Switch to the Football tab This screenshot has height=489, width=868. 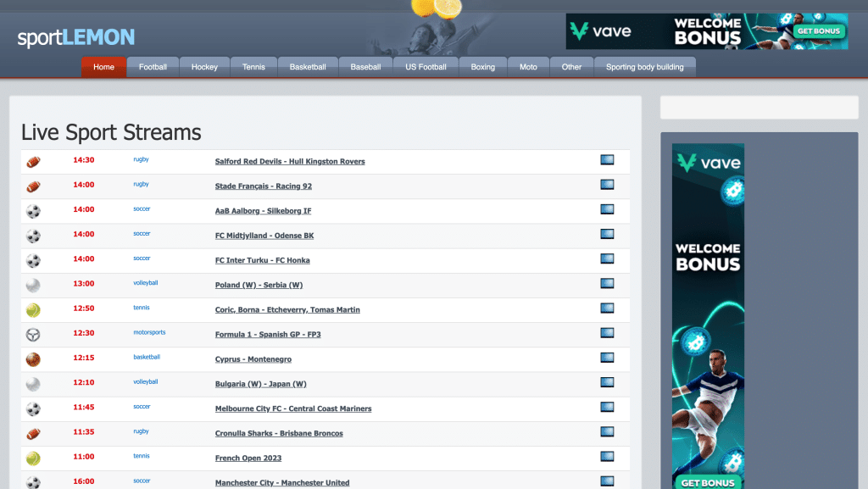153,67
